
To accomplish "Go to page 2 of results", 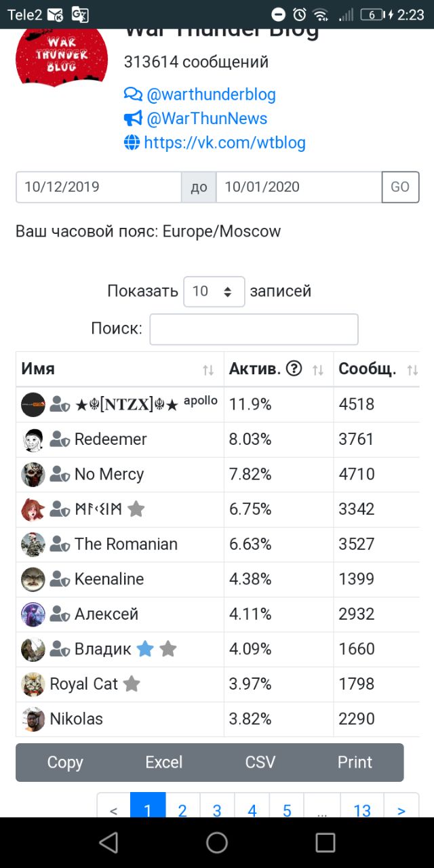I will [x=182, y=810].
